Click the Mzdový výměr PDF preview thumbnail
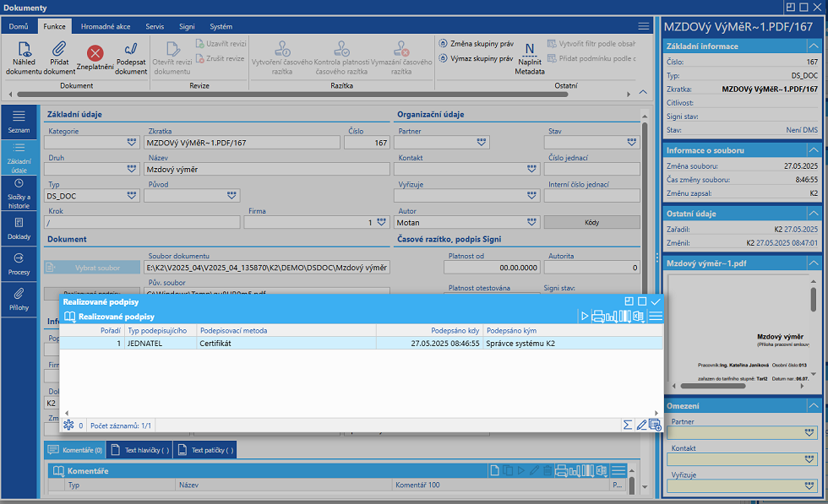This screenshot has width=828, height=504. click(738, 328)
